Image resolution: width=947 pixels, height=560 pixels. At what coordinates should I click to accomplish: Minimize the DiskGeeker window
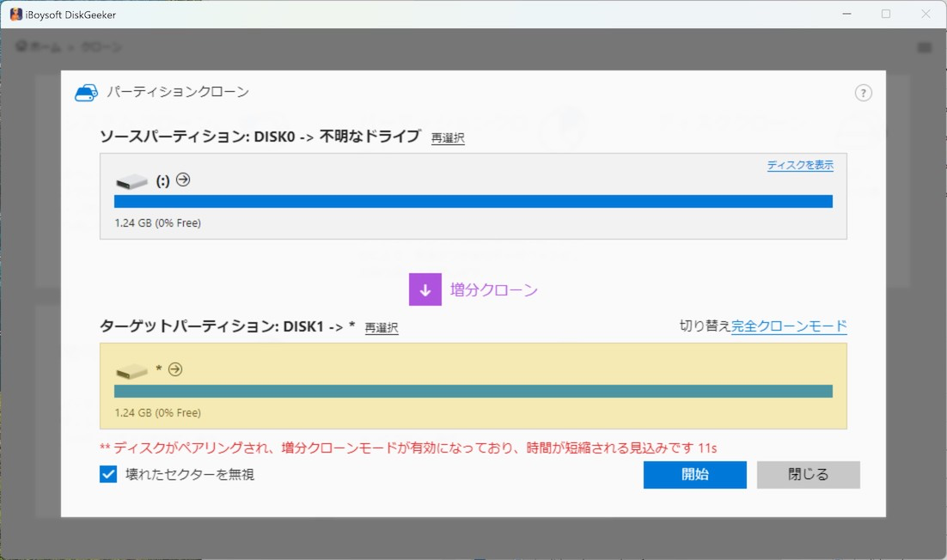846,14
